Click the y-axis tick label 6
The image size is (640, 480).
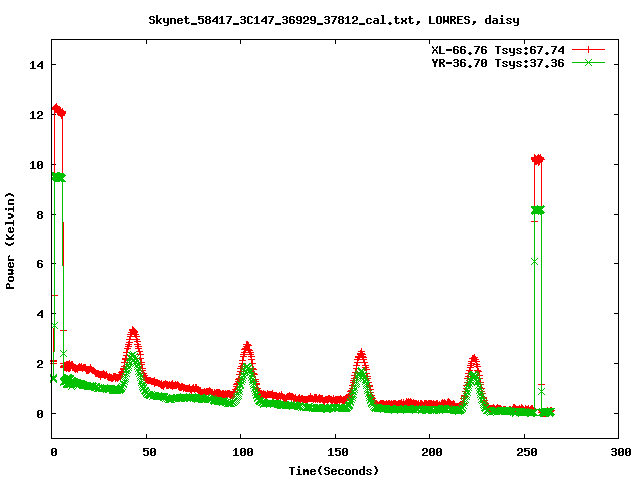(40, 264)
